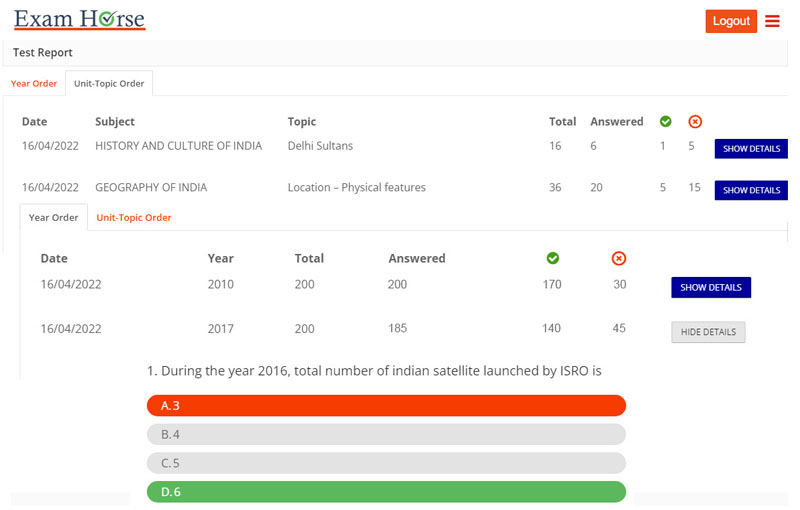Click the Exam Horse logo
The width and height of the screenshot is (800, 510).
pyautogui.click(x=79, y=20)
